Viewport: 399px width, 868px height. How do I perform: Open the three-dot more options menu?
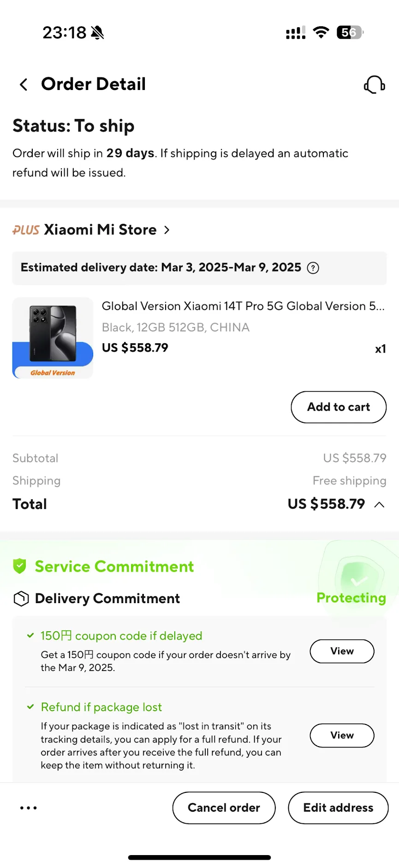point(29,808)
